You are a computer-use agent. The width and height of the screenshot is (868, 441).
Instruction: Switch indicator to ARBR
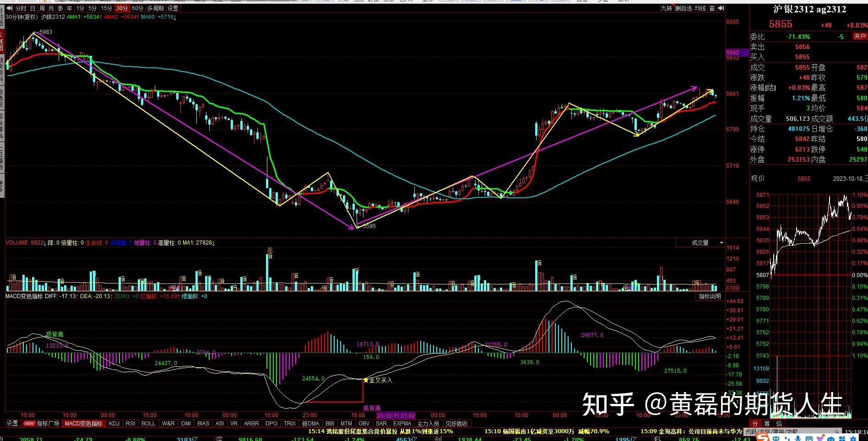[x=251, y=424]
